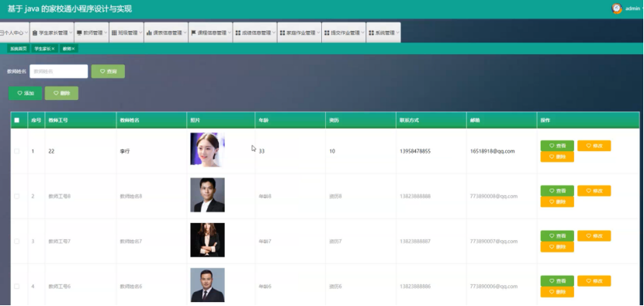Close the 教师 tab with its X
This screenshot has width=644, height=306.
click(x=73, y=49)
